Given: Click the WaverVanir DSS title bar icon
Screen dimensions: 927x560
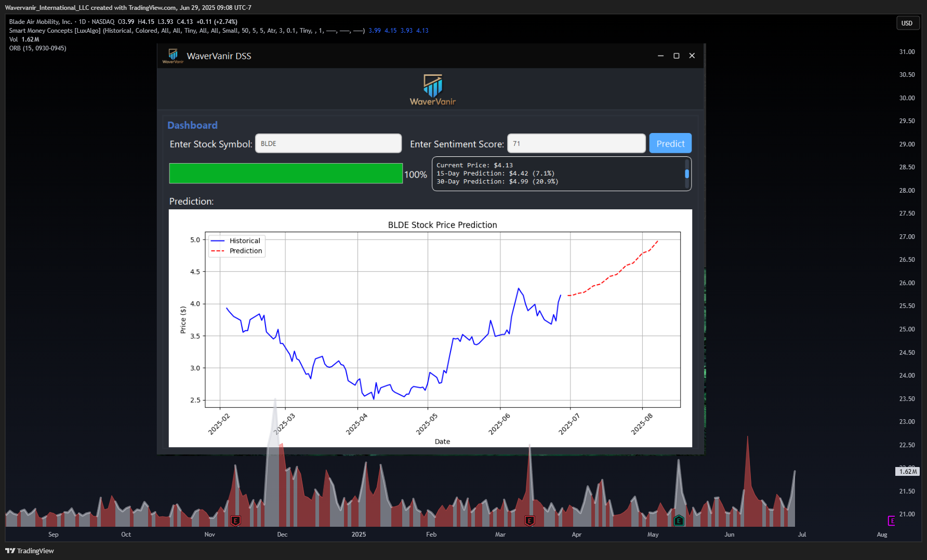Looking at the screenshot, I should click(173, 56).
